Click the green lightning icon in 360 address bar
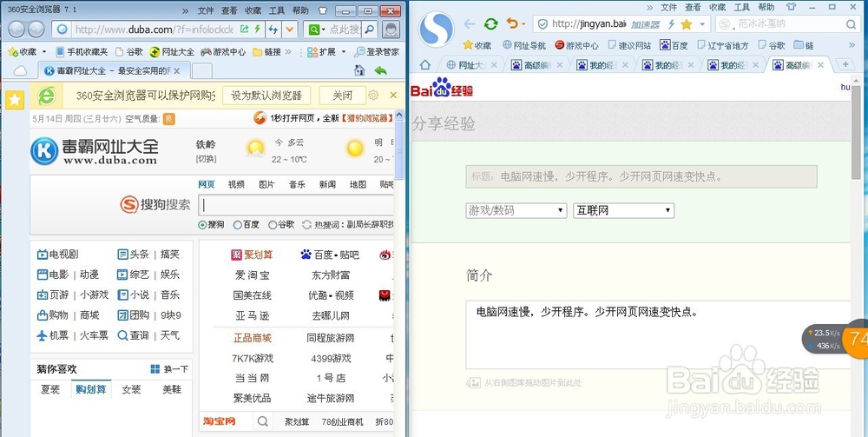The width and height of the screenshot is (868, 437). [257, 29]
